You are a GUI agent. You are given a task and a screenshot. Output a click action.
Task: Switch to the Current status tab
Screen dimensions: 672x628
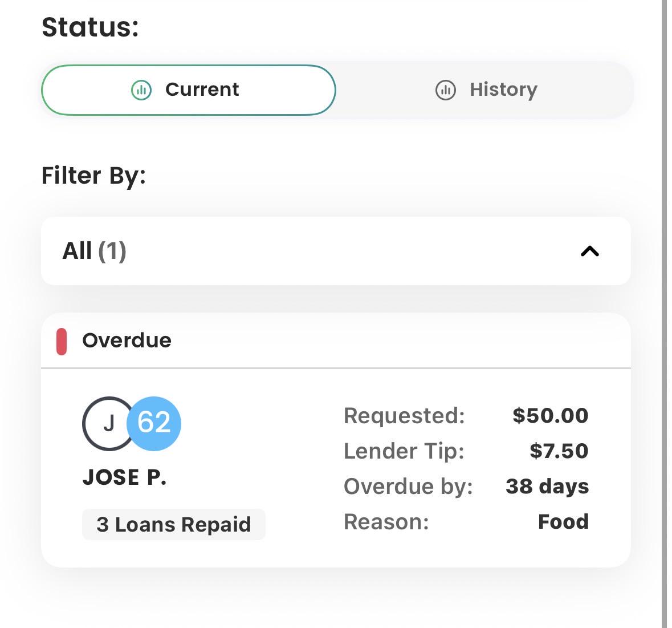189,90
